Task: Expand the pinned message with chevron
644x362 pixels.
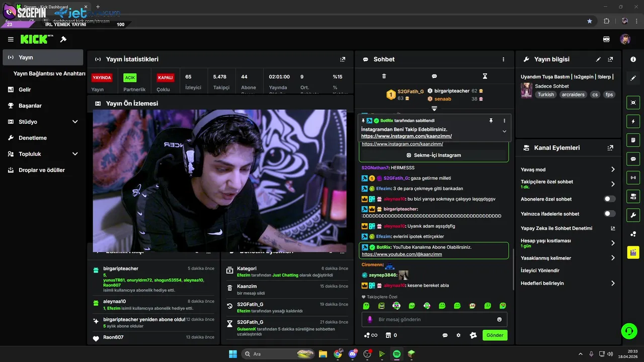Action: (504, 131)
